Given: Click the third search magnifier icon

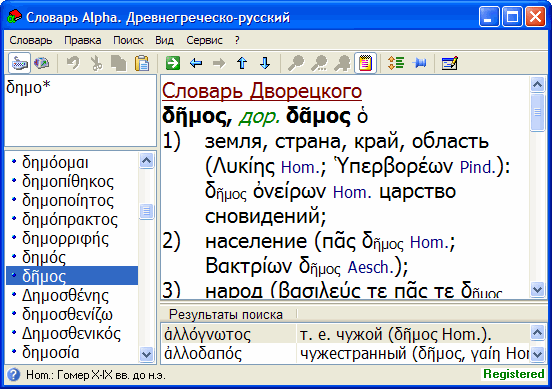Looking at the screenshot, I should tap(342, 63).
